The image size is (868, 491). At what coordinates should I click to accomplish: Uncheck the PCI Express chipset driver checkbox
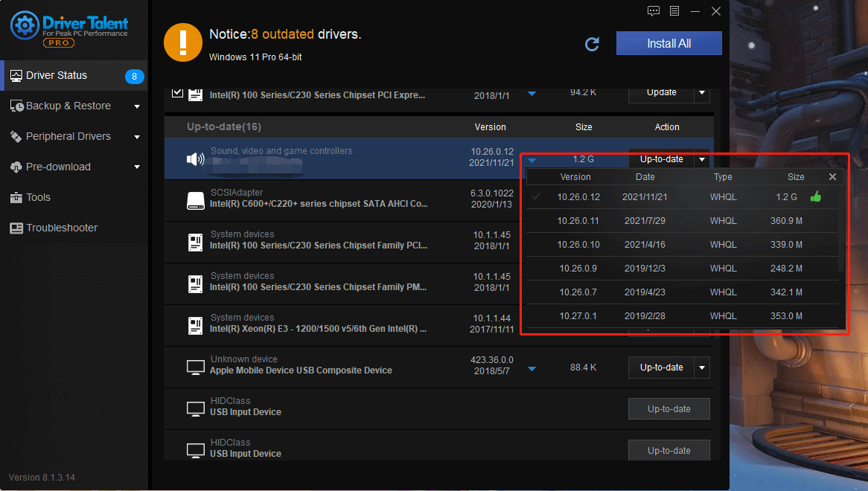point(177,93)
